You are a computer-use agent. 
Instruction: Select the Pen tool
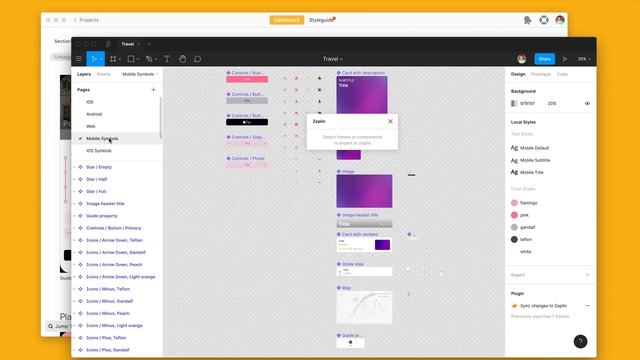click(x=149, y=59)
